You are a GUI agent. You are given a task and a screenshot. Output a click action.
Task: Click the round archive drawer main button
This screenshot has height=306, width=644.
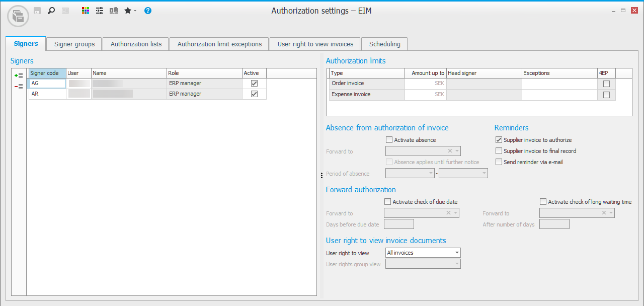18,16
